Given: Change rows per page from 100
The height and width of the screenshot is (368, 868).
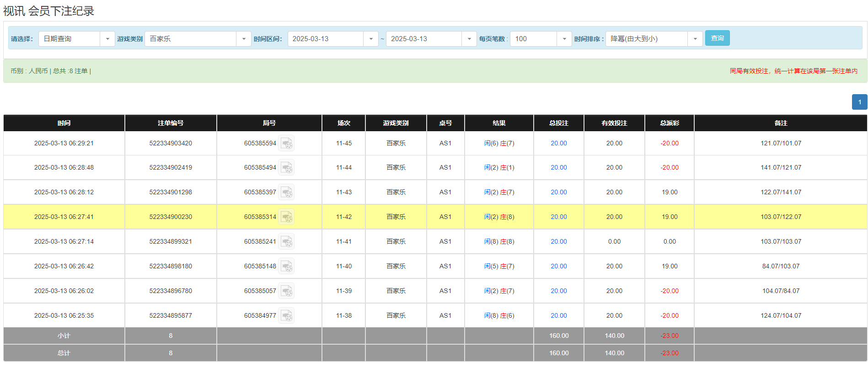Looking at the screenshot, I should [564, 39].
